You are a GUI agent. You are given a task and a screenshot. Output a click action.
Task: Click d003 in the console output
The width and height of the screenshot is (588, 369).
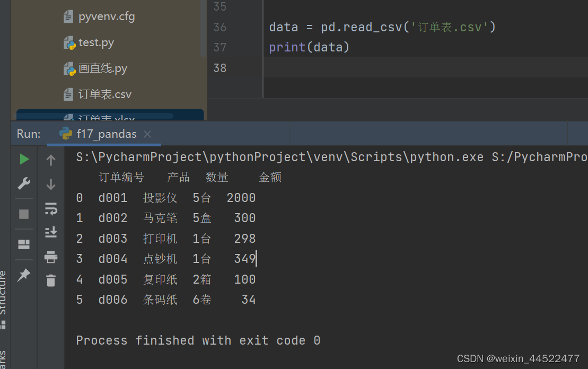pyautogui.click(x=113, y=239)
